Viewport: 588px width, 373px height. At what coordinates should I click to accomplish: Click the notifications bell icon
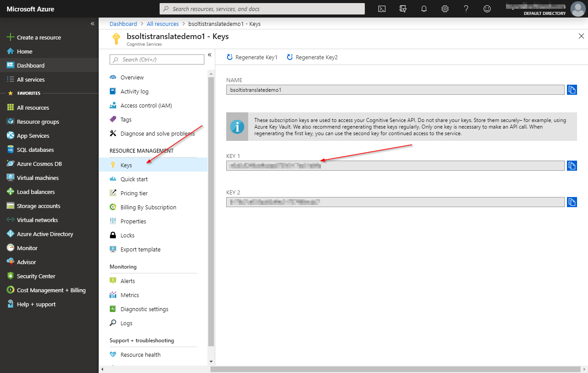pos(424,9)
